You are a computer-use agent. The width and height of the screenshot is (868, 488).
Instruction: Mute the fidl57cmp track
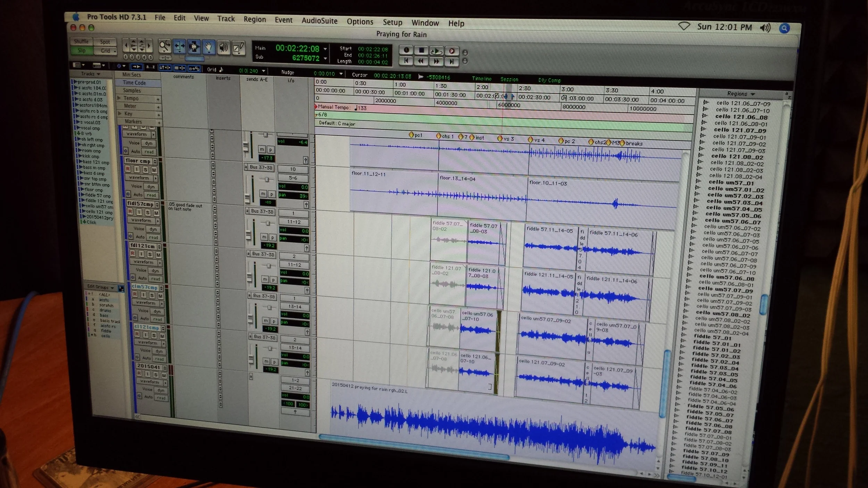point(156,212)
